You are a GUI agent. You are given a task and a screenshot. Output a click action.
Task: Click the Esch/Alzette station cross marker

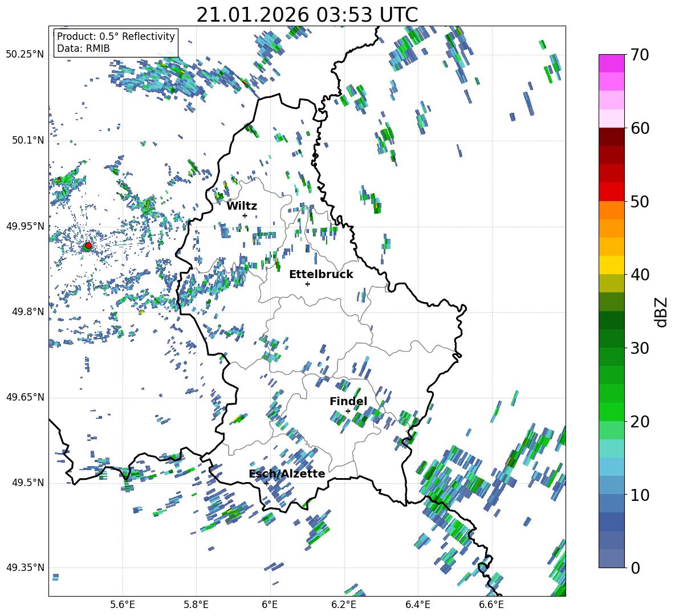point(266,483)
